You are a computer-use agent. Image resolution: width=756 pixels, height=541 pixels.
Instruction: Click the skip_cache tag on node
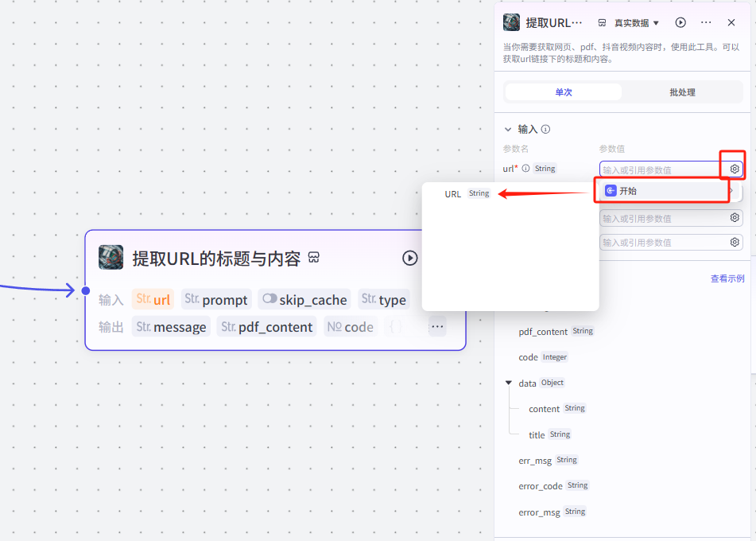click(x=304, y=300)
